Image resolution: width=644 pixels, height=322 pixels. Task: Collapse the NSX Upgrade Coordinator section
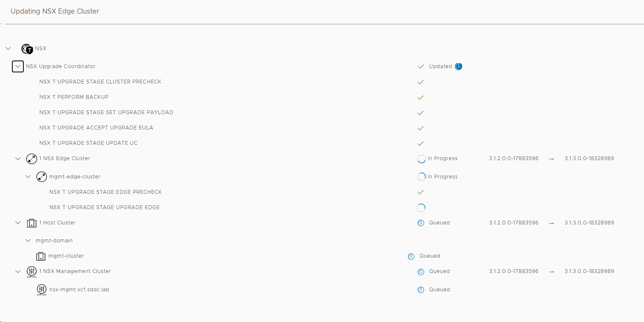click(x=18, y=66)
